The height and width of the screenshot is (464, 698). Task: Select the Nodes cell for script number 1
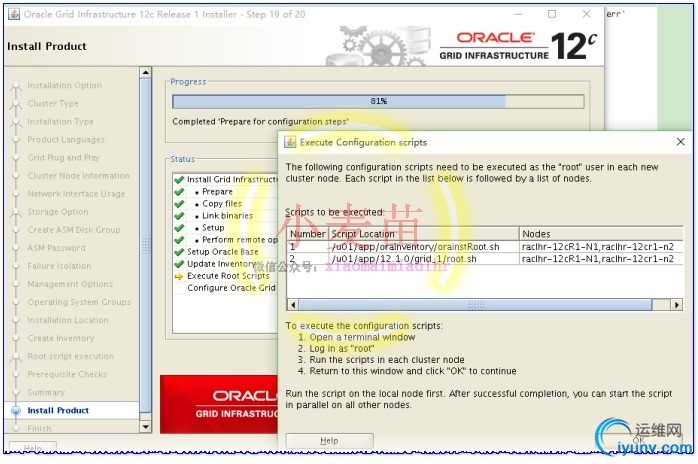tap(601, 247)
